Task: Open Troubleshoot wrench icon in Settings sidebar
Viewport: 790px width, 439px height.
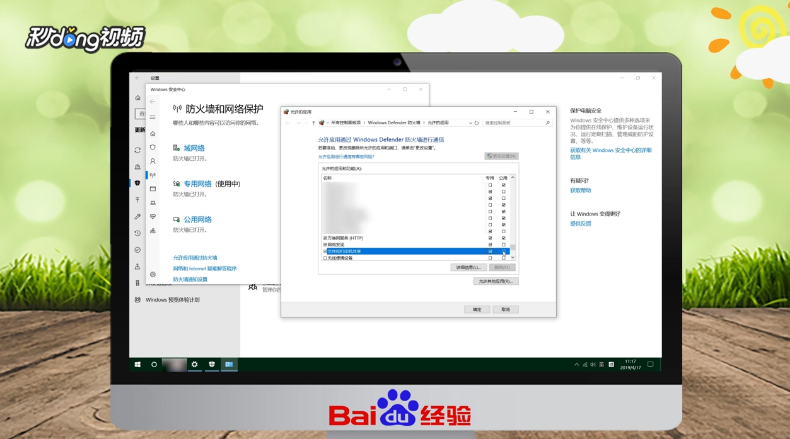Action: (x=138, y=217)
